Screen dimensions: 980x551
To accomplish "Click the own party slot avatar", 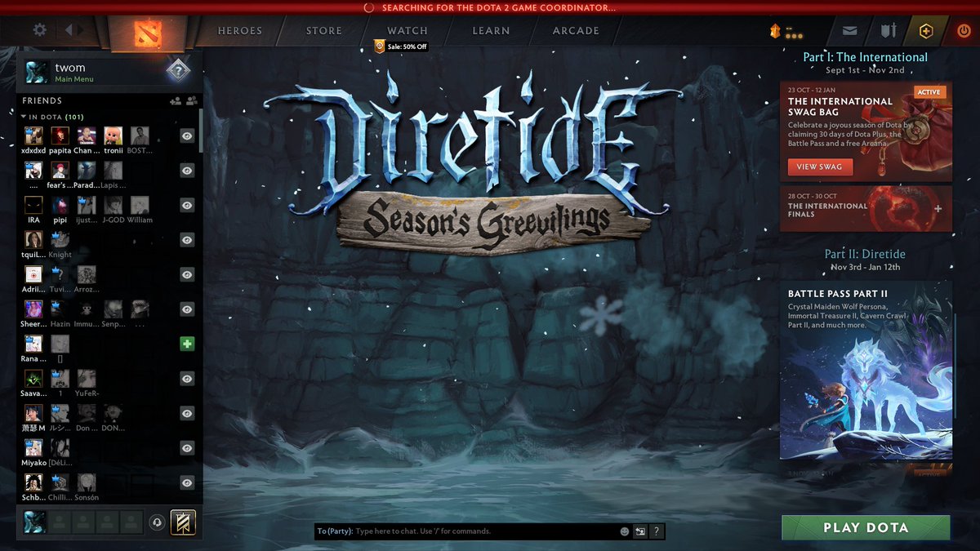I will [35, 522].
